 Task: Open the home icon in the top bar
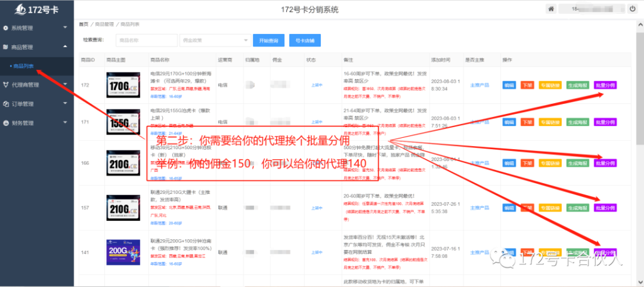[551, 9]
